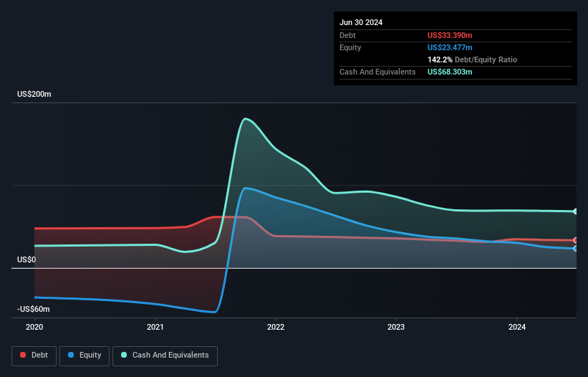Click the US$68.303m cash value

[450, 72]
